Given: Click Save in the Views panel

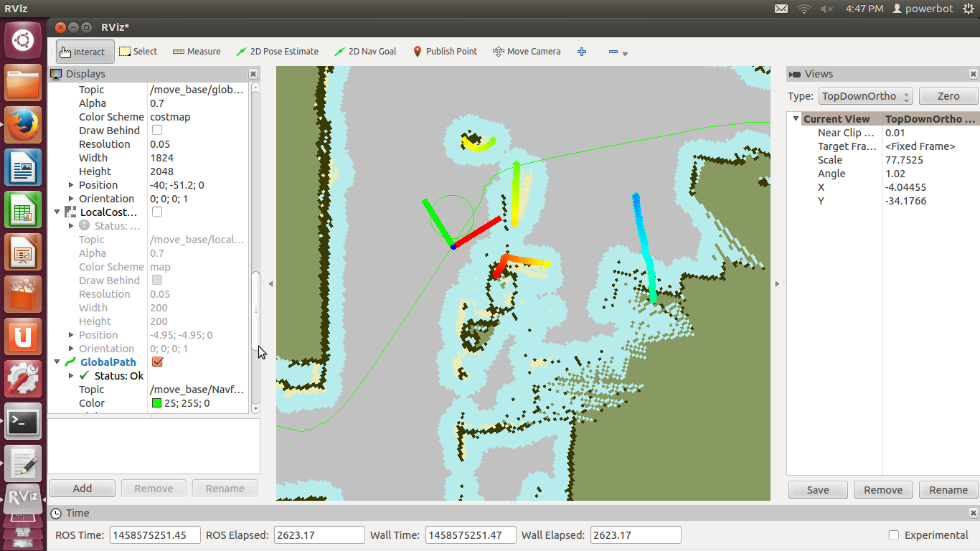Looking at the screenshot, I should click(818, 490).
